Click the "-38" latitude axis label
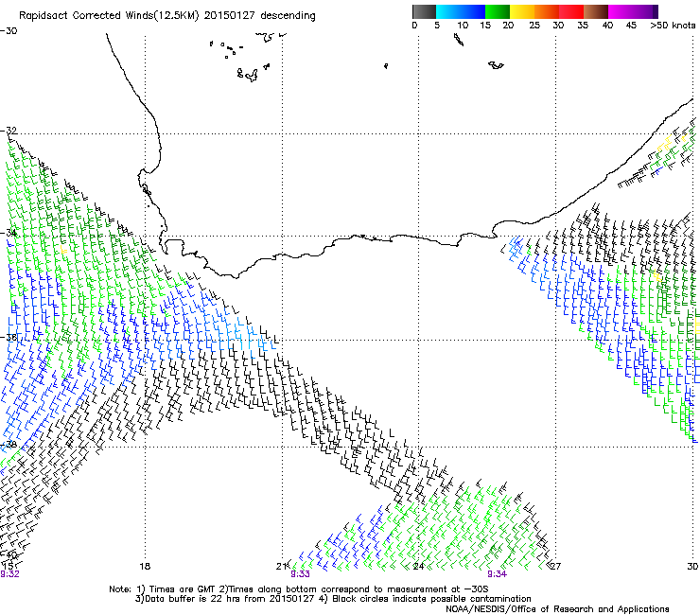The image size is (700, 615). tap(9, 445)
